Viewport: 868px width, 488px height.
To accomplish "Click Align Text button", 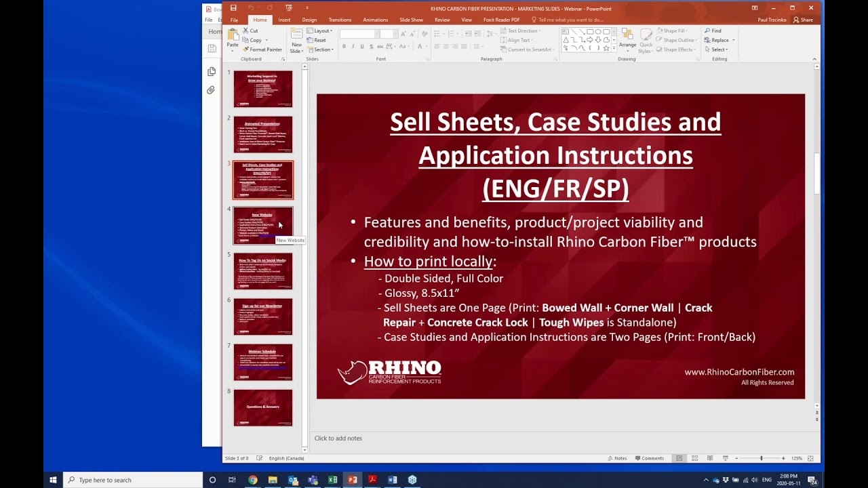I will tap(517, 40).
